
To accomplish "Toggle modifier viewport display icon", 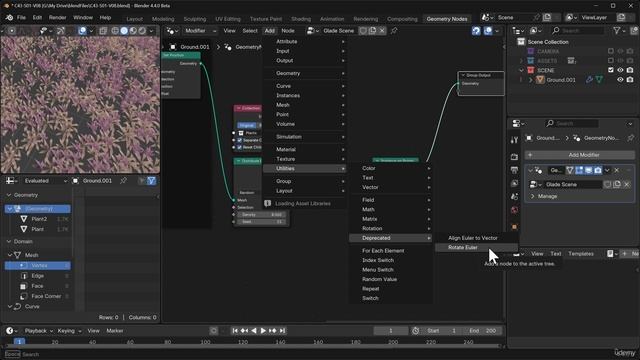I will tap(589, 170).
